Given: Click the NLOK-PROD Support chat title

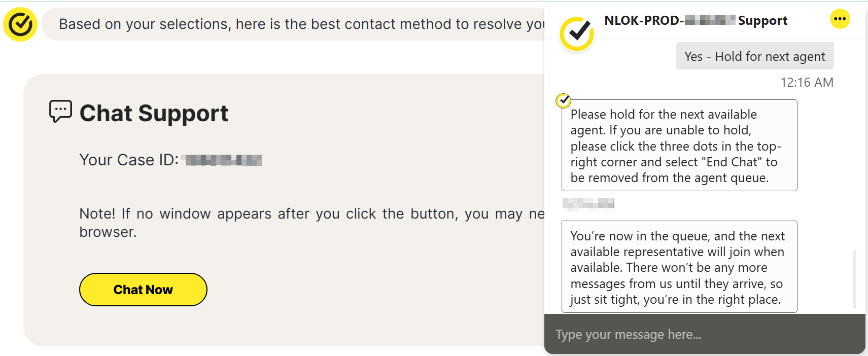Looking at the screenshot, I should pos(696,20).
